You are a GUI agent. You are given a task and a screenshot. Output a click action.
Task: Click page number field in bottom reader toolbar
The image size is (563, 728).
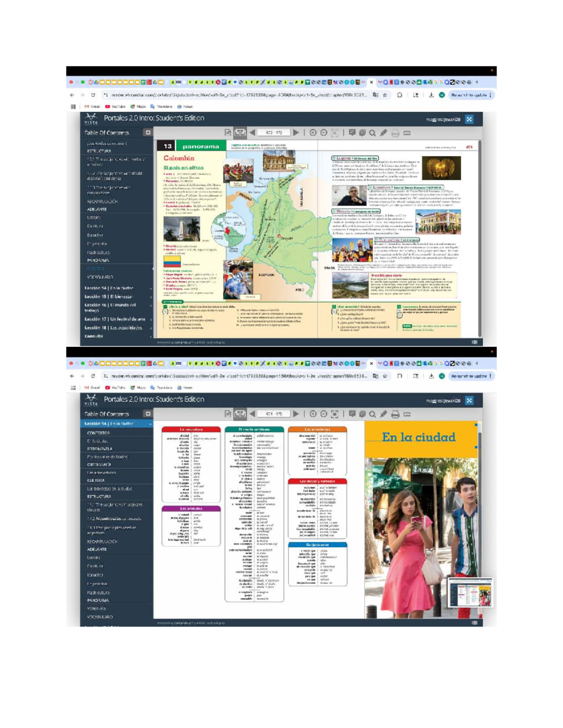(x=274, y=414)
